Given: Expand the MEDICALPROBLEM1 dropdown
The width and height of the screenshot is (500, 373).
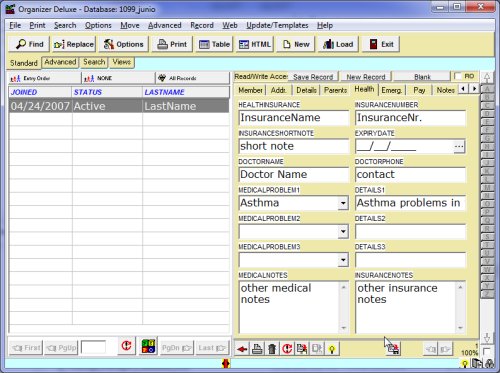Looking at the screenshot, I should 343,203.
